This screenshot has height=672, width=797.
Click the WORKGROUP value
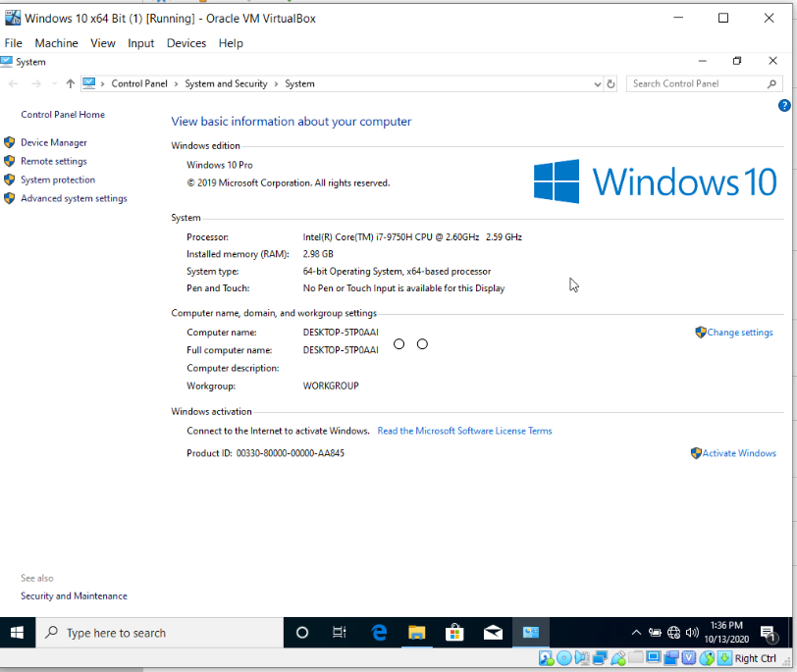(x=331, y=386)
